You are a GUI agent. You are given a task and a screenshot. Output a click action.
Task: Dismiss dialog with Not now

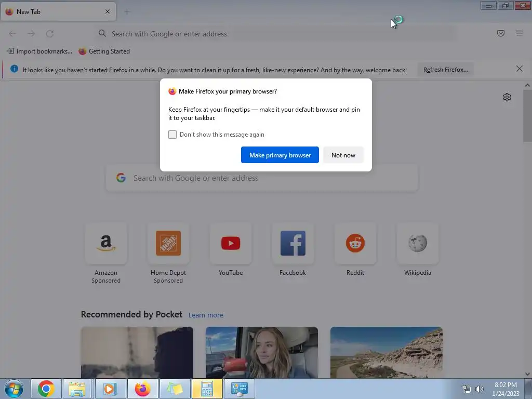(343, 155)
